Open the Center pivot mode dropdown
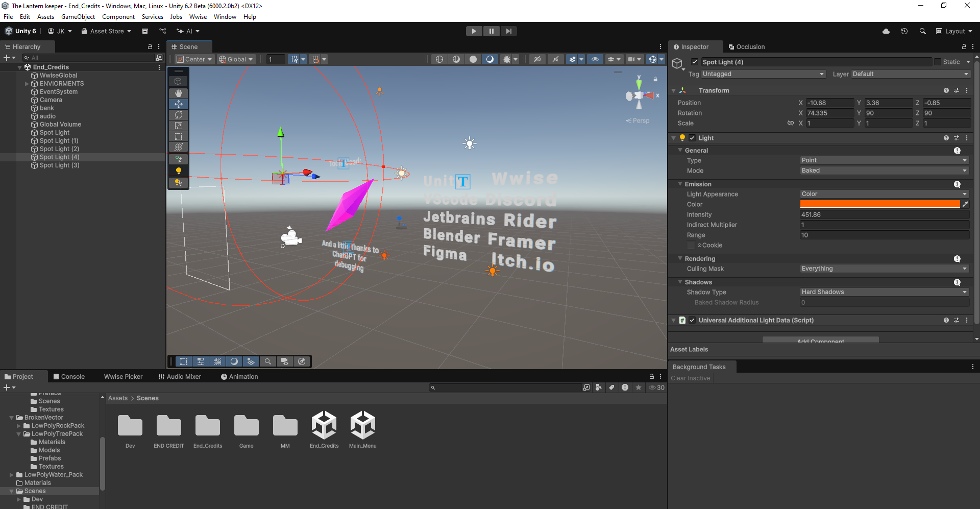 (194, 59)
